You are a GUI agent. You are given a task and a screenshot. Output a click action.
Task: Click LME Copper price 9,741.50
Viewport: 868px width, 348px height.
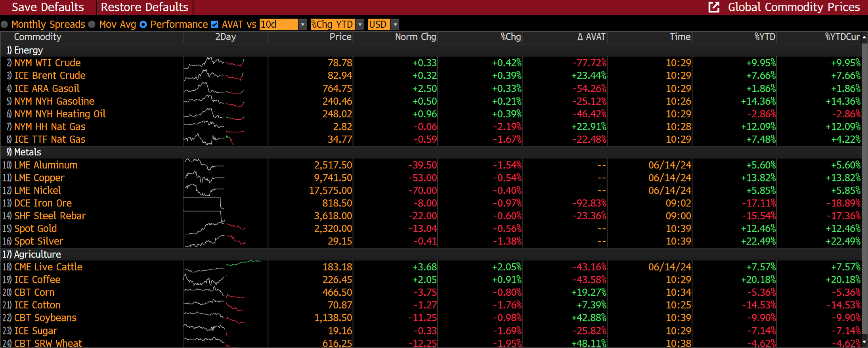[333, 178]
